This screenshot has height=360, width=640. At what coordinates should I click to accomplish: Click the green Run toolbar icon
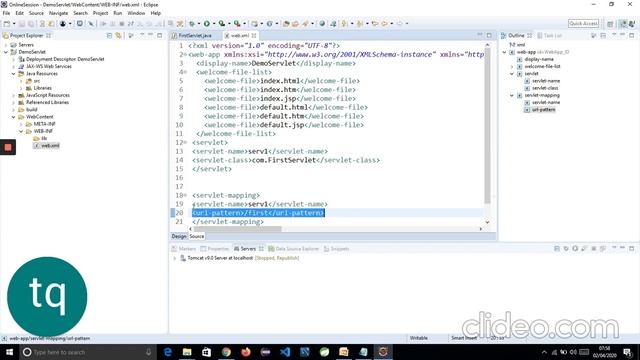[x=207, y=24]
